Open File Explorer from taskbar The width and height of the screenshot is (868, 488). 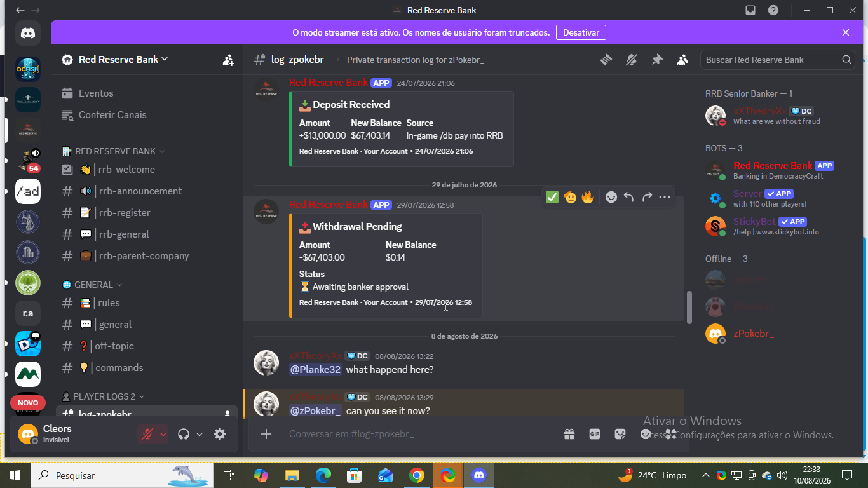[292, 475]
